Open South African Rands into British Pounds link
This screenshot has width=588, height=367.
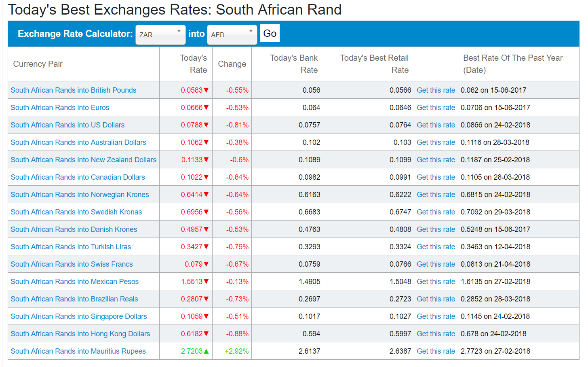coord(73,90)
